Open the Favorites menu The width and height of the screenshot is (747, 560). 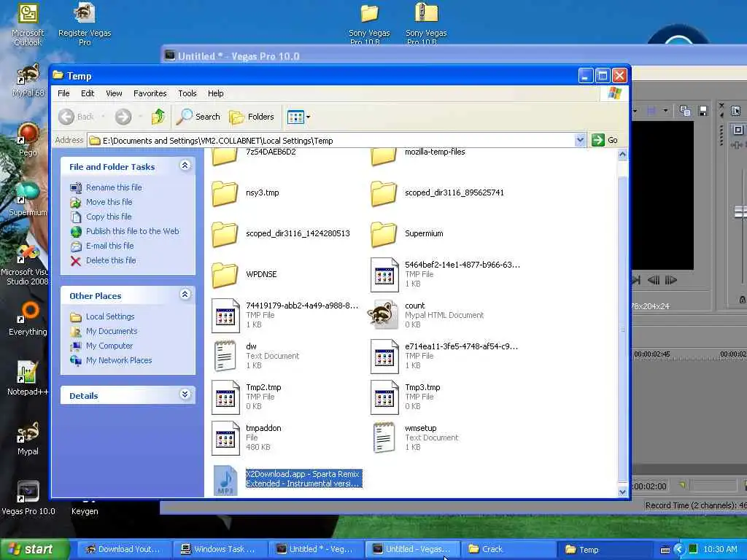tap(150, 93)
